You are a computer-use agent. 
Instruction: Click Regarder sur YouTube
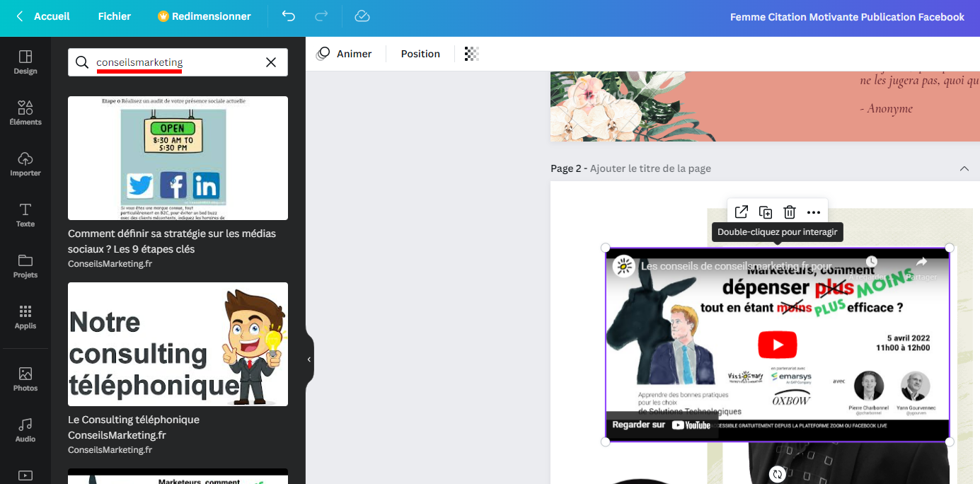coord(661,425)
